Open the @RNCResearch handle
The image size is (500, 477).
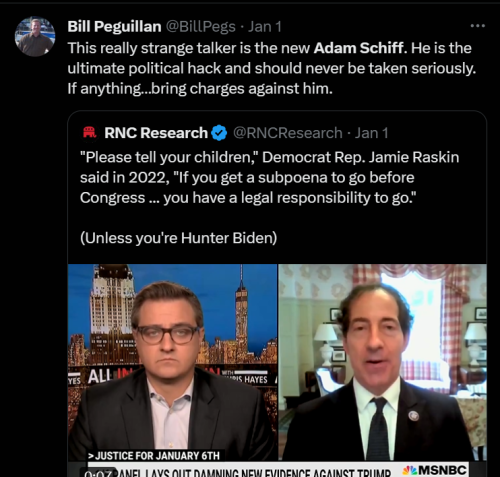(x=287, y=133)
